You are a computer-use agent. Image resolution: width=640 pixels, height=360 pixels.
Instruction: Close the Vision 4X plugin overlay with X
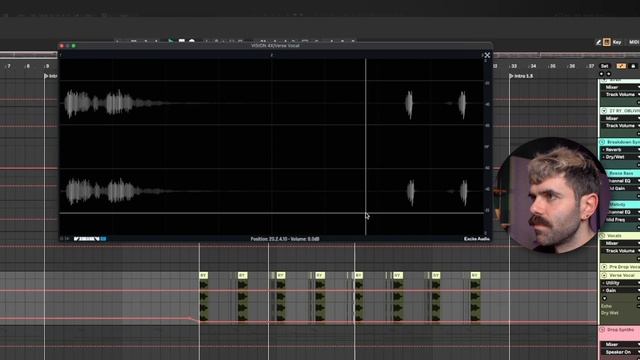click(x=487, y=55)
